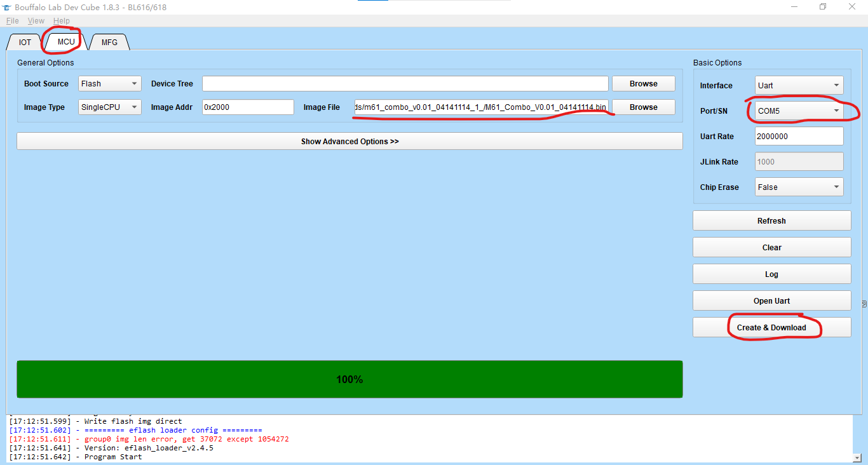Open the Image Type dropdown
868x465 pixels.
coord(110,107)
